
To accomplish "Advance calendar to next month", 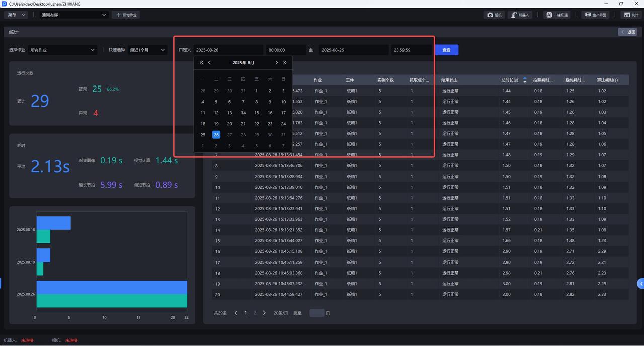I will tap(276, 63).
